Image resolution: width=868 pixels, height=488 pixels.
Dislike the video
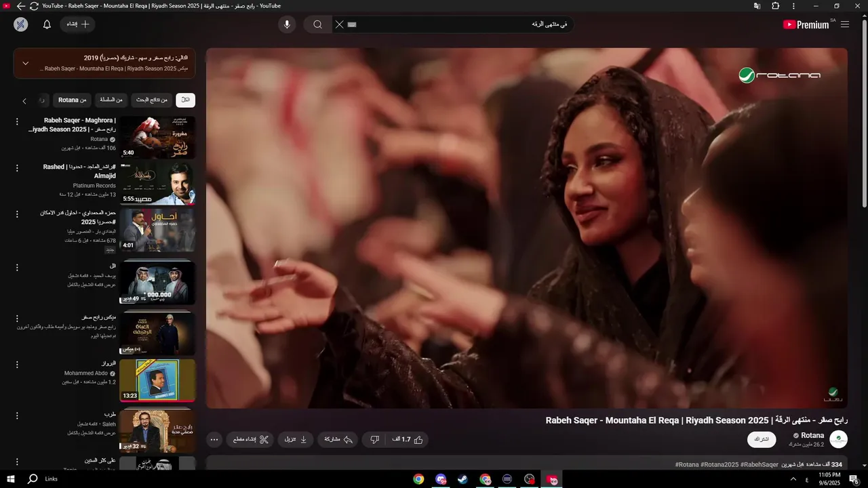tap(374, 440)
